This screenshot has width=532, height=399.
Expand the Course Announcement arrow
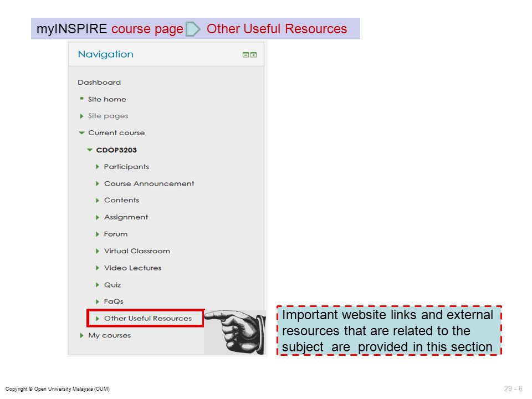(x=98, y=183)
